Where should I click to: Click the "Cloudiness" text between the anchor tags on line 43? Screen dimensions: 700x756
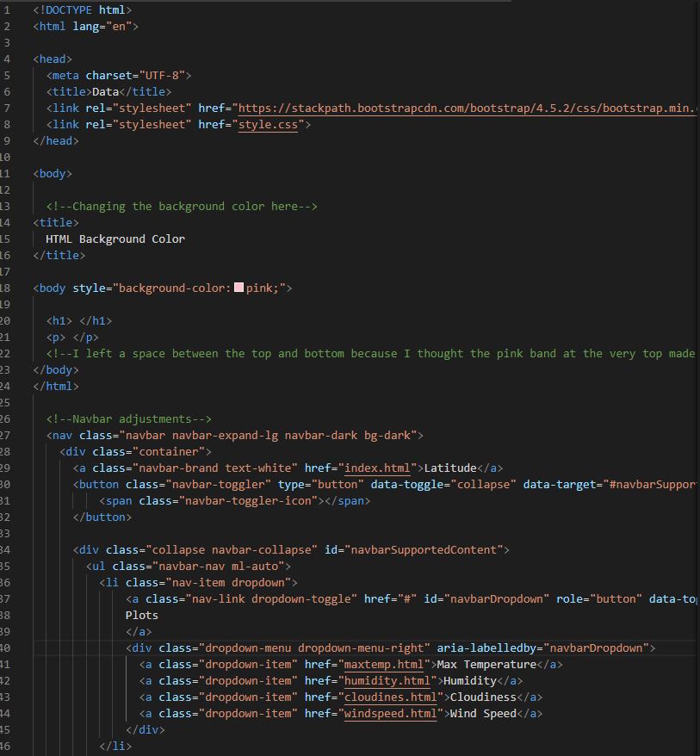[483, 697]
